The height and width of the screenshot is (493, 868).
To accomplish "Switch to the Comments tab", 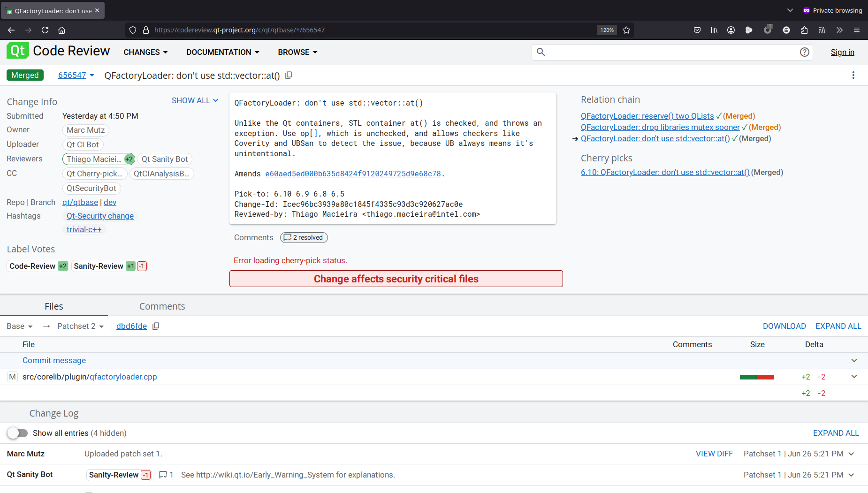I will [x=162, y=306].
